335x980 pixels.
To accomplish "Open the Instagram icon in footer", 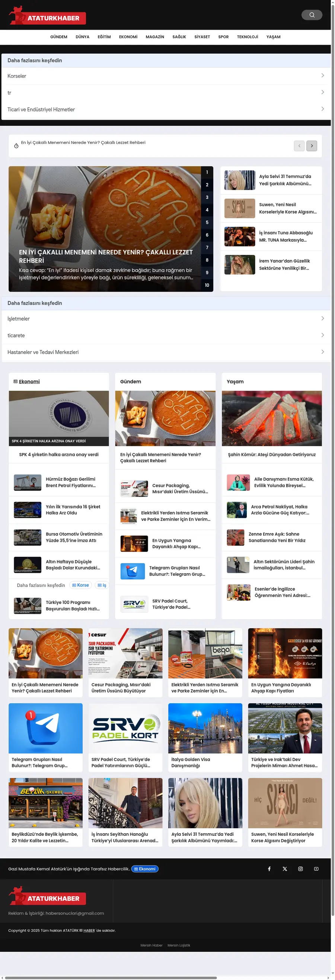I will (300, 868).
